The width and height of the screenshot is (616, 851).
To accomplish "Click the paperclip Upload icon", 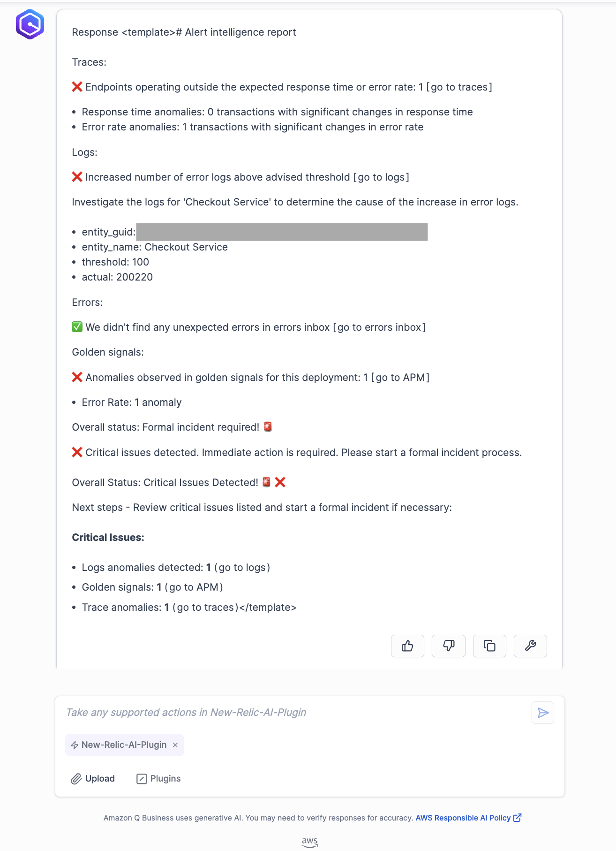I will click(76, 779).
